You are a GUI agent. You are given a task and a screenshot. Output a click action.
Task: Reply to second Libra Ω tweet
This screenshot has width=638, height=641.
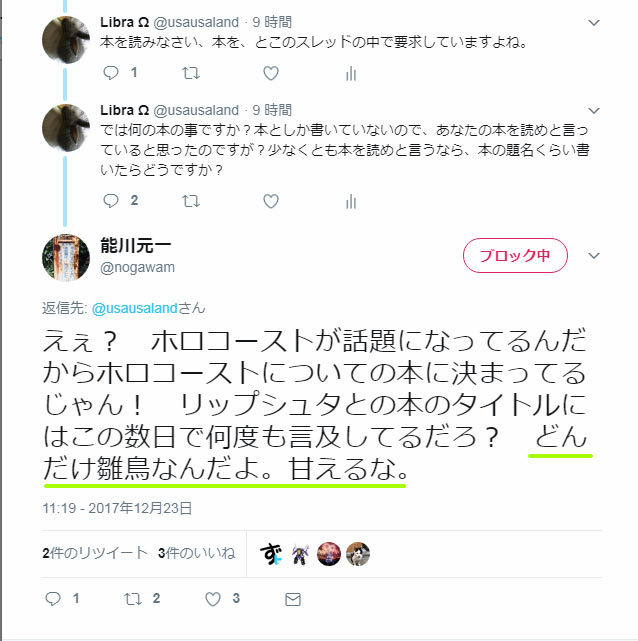(x=111, y=201)
